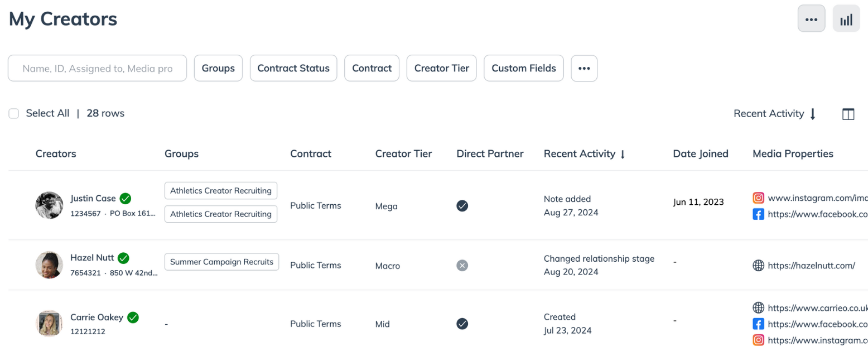Expand the Creator Tier filter
868x356 pixels.
[x=441, y=68]
